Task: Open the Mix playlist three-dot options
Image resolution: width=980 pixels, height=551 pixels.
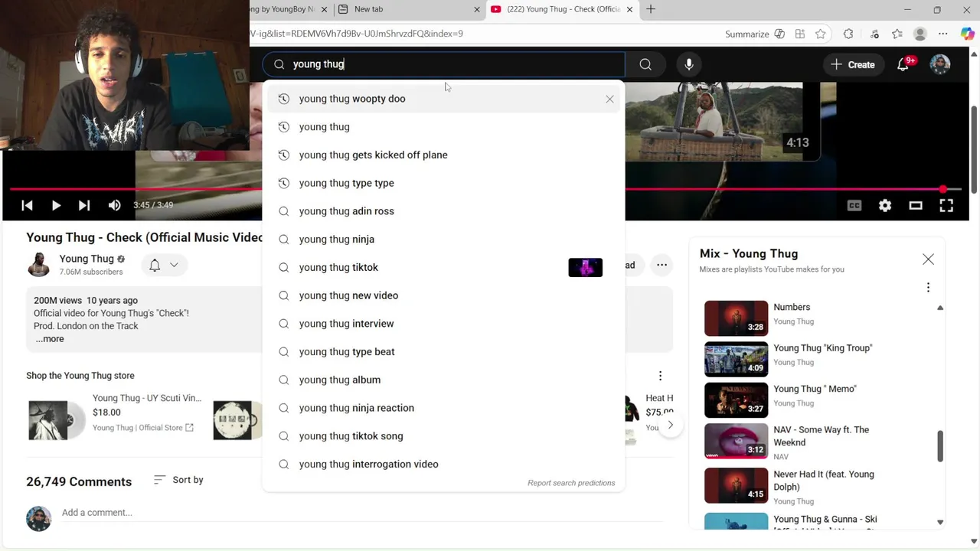Action: (x=928, y=288)
